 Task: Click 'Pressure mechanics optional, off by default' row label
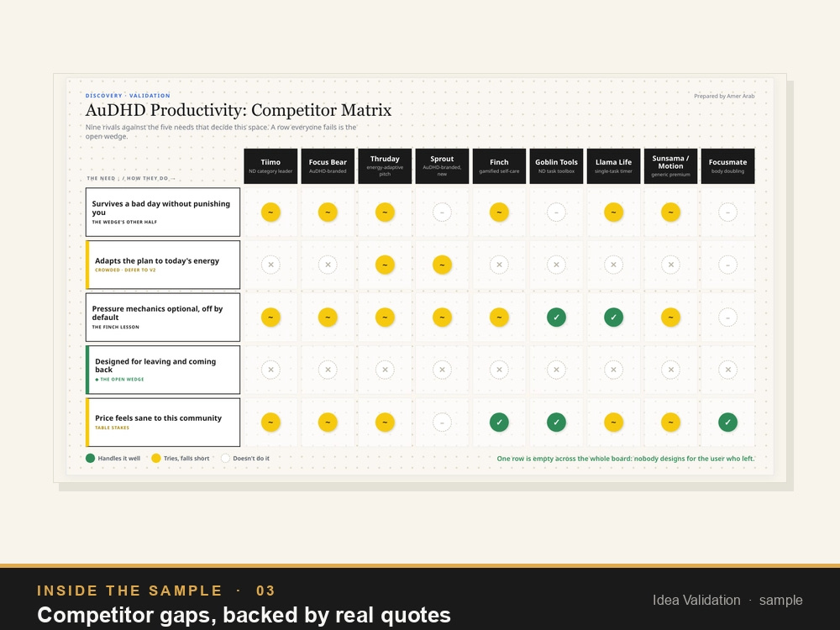click(x=163, y=318)
